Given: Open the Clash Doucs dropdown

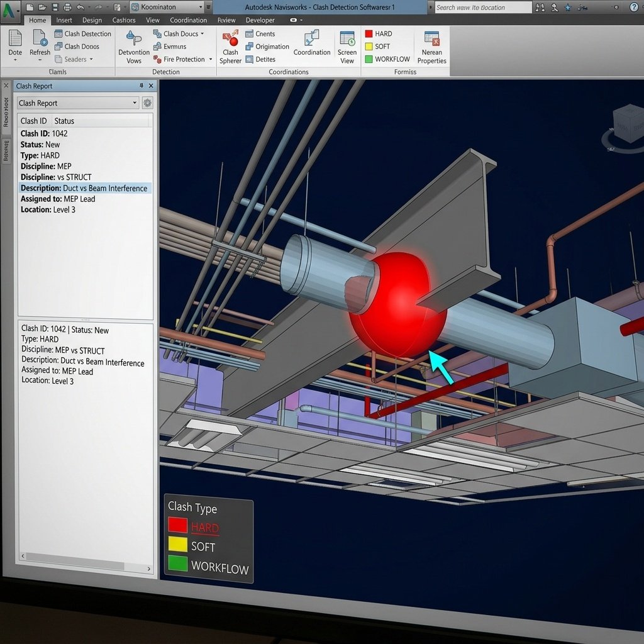Looking at the screenshot, I should click(202, 34).
